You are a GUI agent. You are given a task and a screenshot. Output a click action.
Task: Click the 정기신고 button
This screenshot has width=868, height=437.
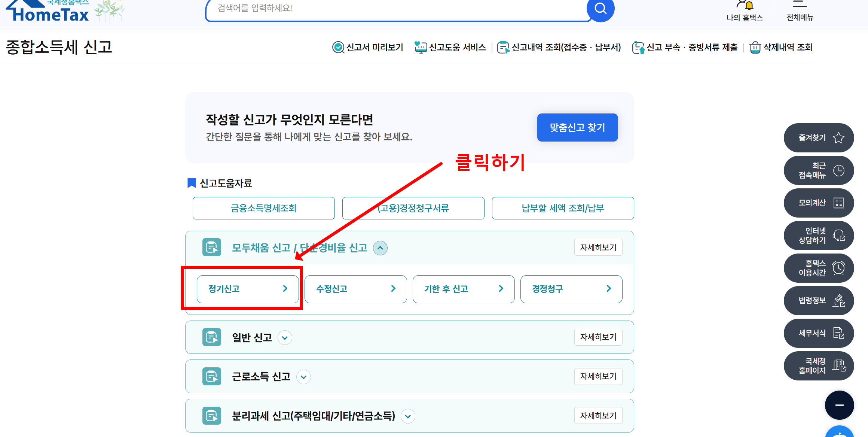click(248, 289)
